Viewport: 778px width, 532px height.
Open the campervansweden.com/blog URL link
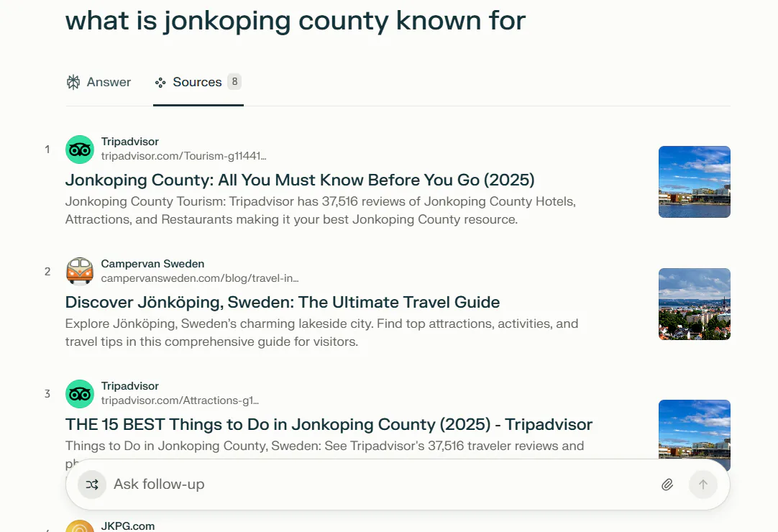(x=199, y=278)
